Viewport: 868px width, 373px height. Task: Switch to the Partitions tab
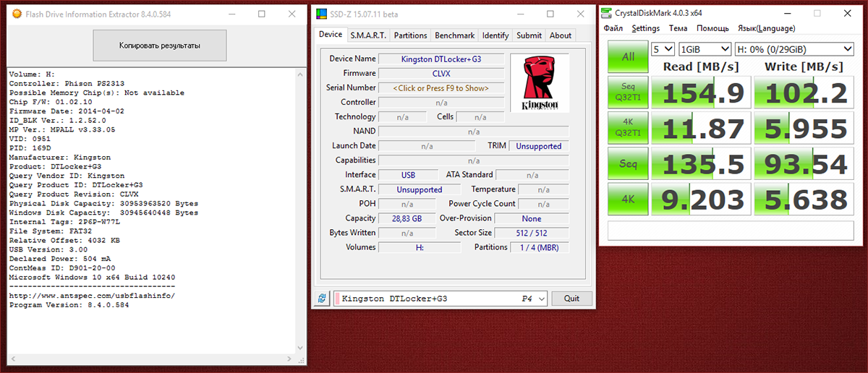point(410,35)
